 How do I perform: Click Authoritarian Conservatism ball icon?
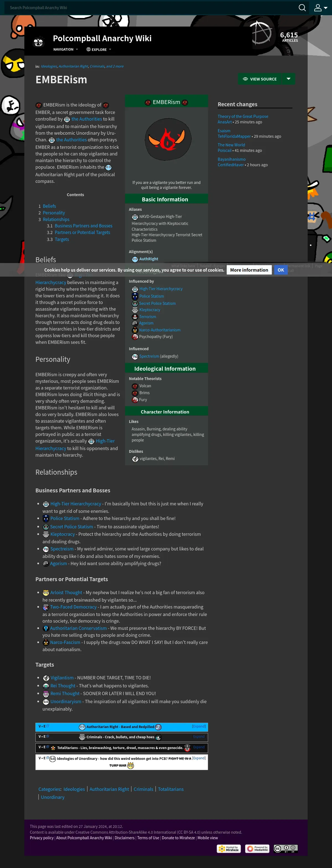(x=46, y=628)
